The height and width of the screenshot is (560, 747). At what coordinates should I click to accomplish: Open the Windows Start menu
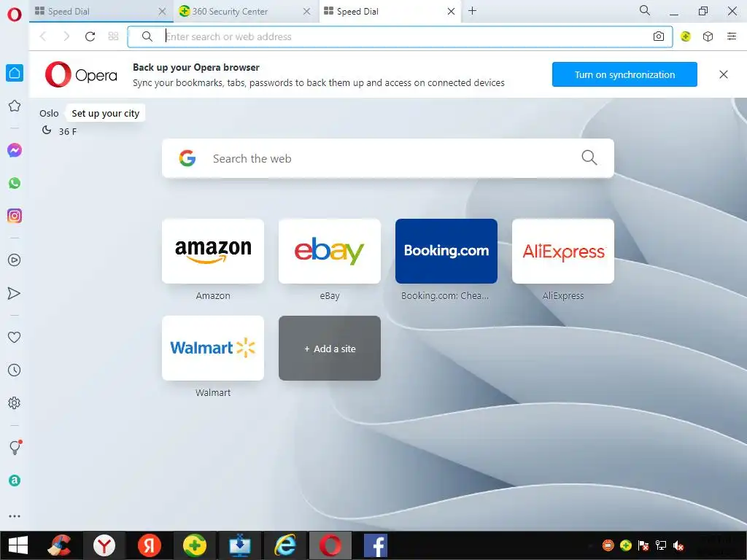(x=18, y=545)
